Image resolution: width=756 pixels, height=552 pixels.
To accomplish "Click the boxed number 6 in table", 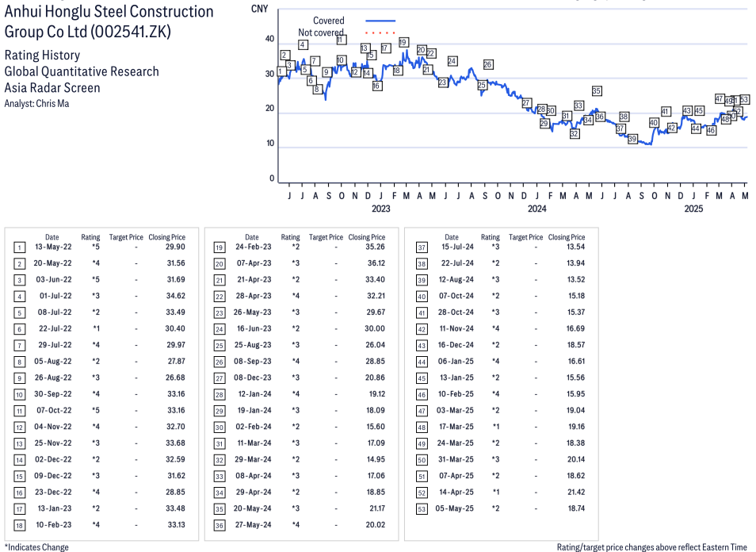I will pyautogui.click(x=19, y=329).
